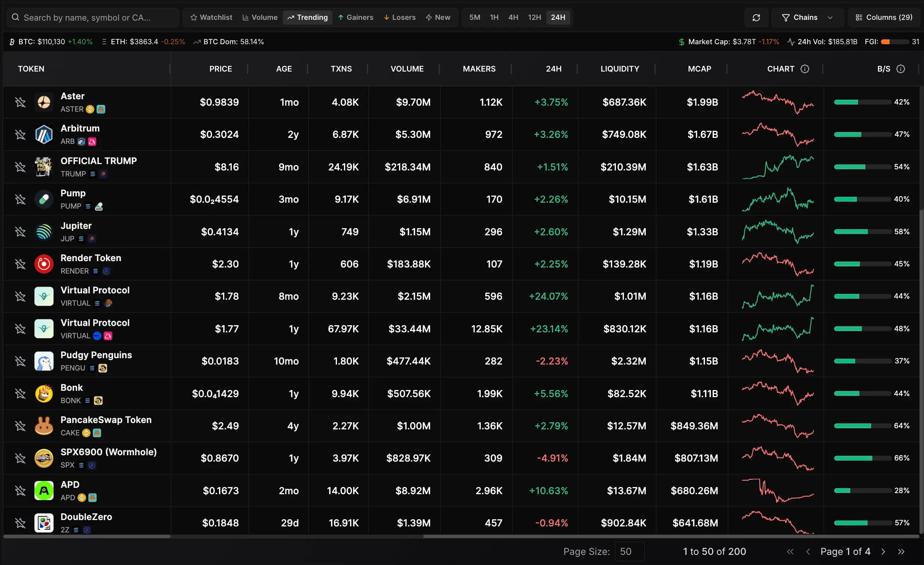Select the Pudgy Penguins token logo

(44, 361)
